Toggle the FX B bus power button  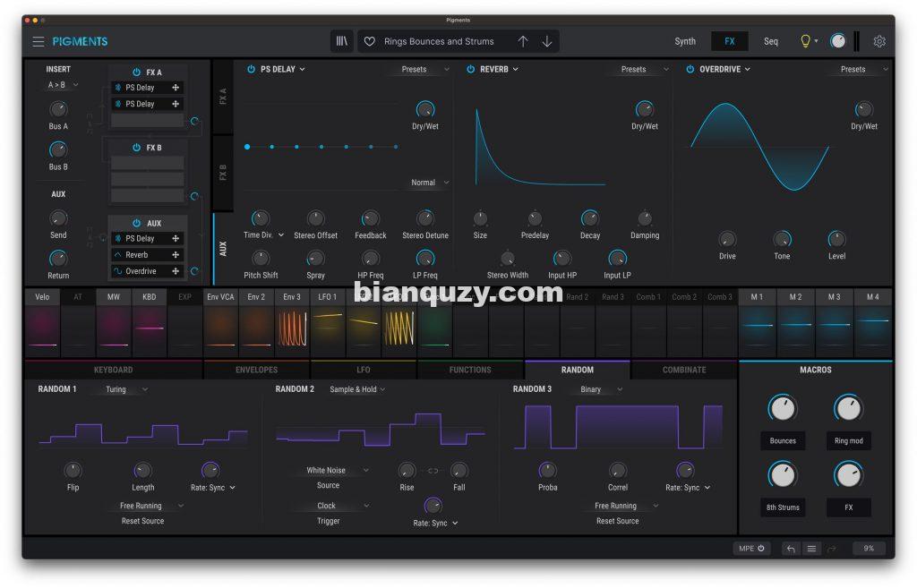pyautogui.click(x=136, y=148)
